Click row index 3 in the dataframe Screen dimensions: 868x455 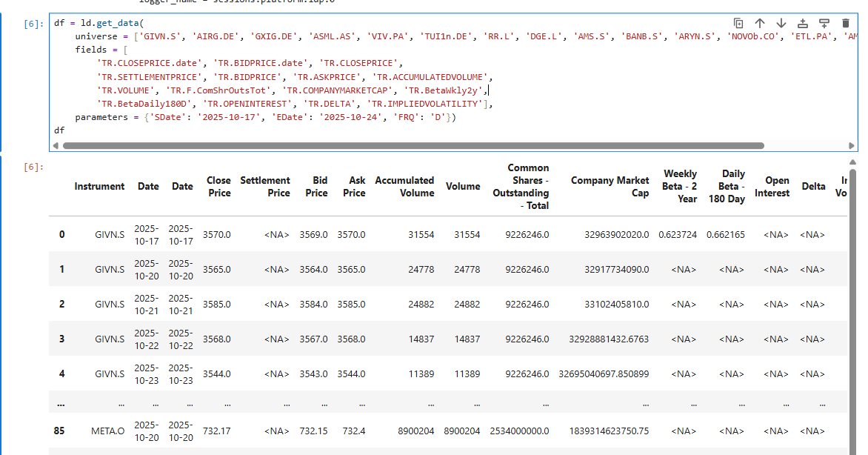tap(61, 339)
